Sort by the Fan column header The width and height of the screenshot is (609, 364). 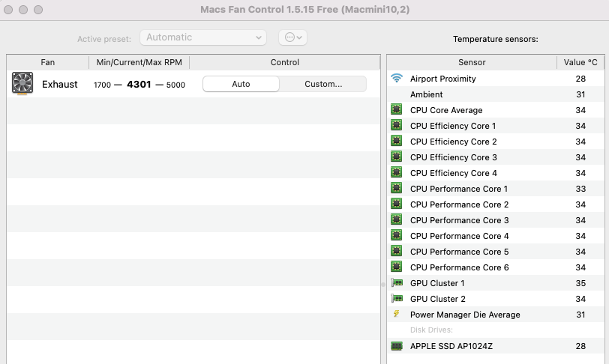click(47, 62)
